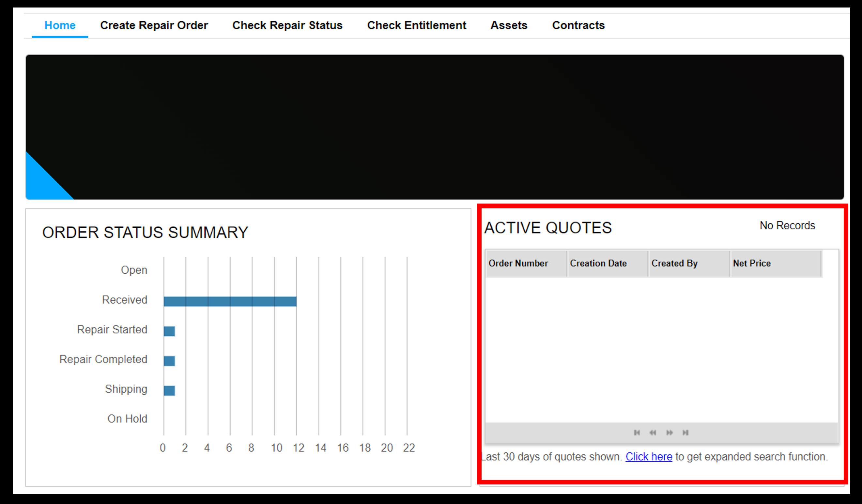
Task: Go to previous page of Active Quotes
Action: [x=653, y=433]
